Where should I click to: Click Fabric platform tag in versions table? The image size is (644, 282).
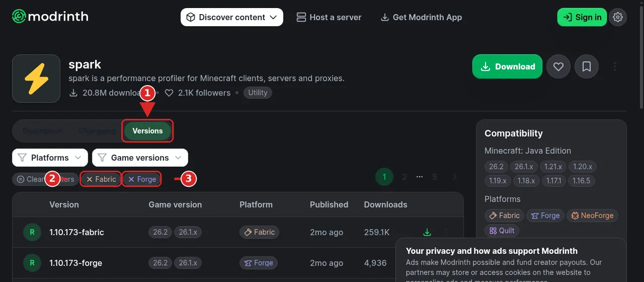click(x=259, y=232)
